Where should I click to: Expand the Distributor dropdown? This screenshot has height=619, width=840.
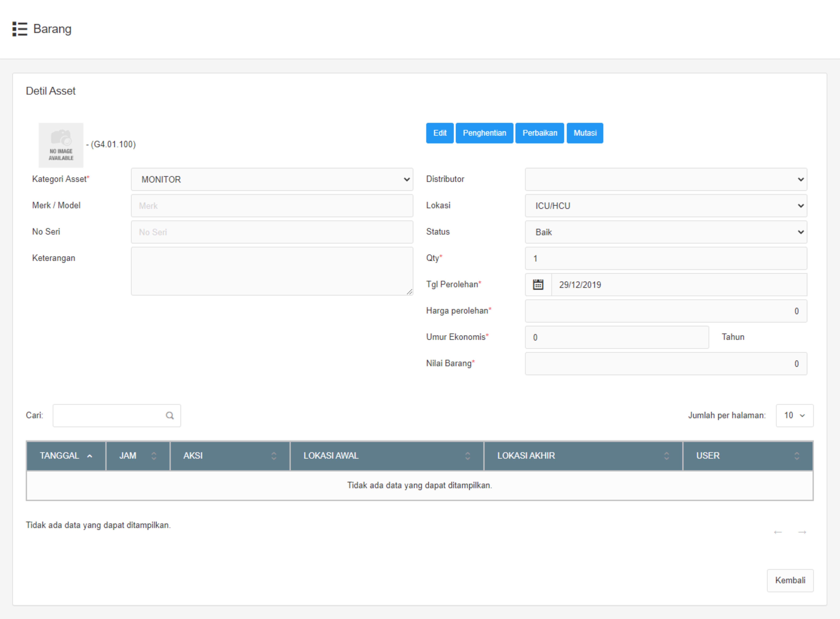pos(666,180)
